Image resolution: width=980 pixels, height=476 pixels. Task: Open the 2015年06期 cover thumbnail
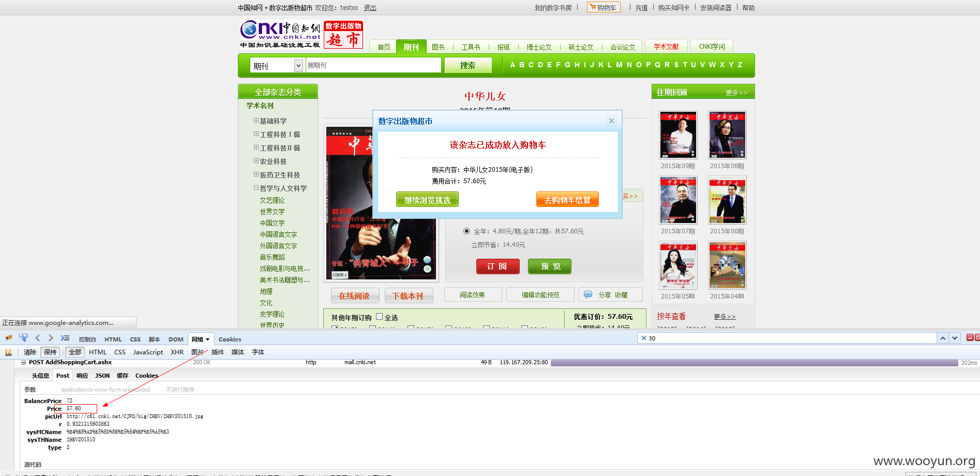pos(727,200)
